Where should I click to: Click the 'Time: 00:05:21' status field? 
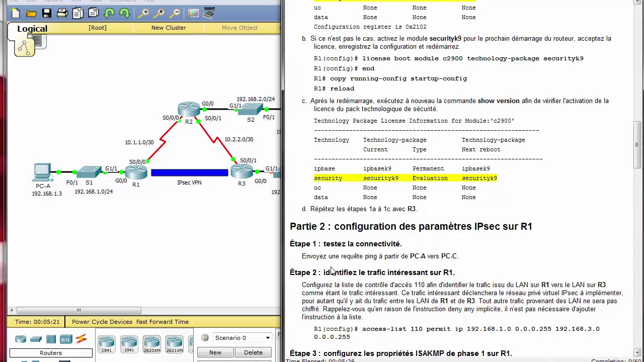[x=38, y=322]
